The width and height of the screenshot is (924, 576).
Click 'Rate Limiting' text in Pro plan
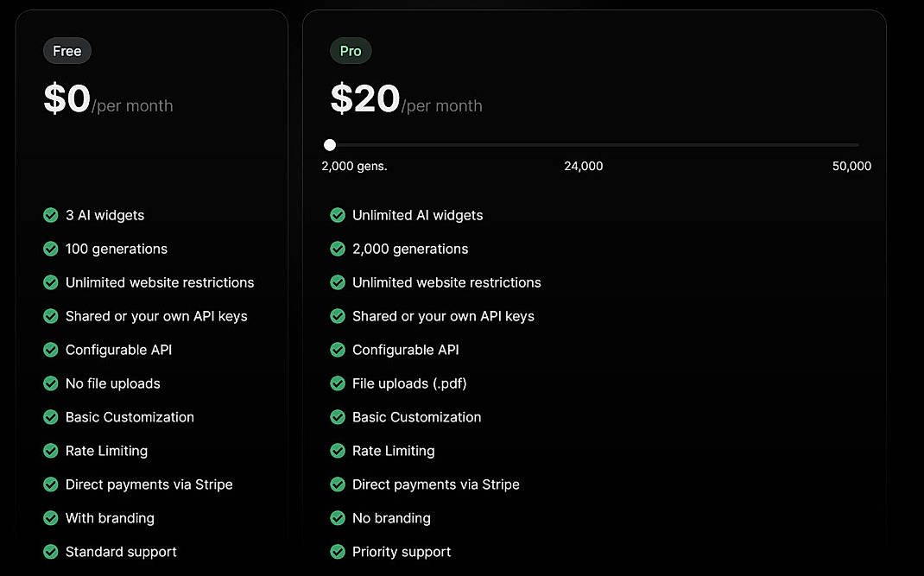pyautogui.click(x=393, y=451)
